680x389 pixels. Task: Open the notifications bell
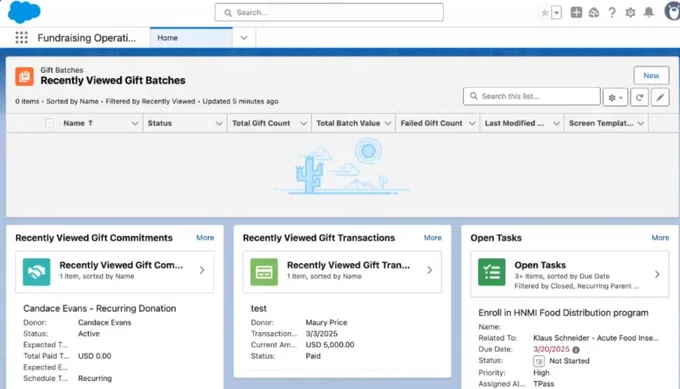coord(649,12)
